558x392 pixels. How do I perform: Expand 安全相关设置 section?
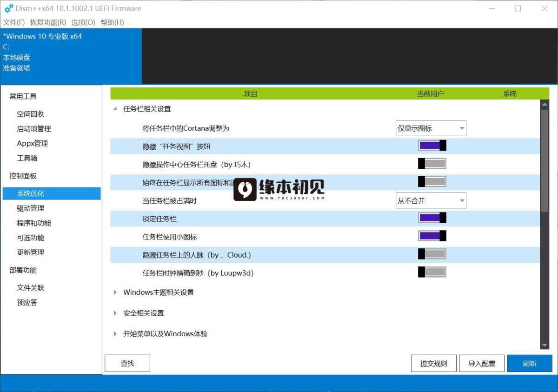115,313
